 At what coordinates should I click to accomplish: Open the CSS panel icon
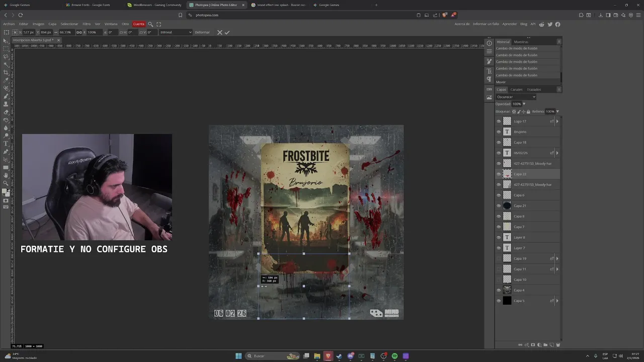pos(489,89)
